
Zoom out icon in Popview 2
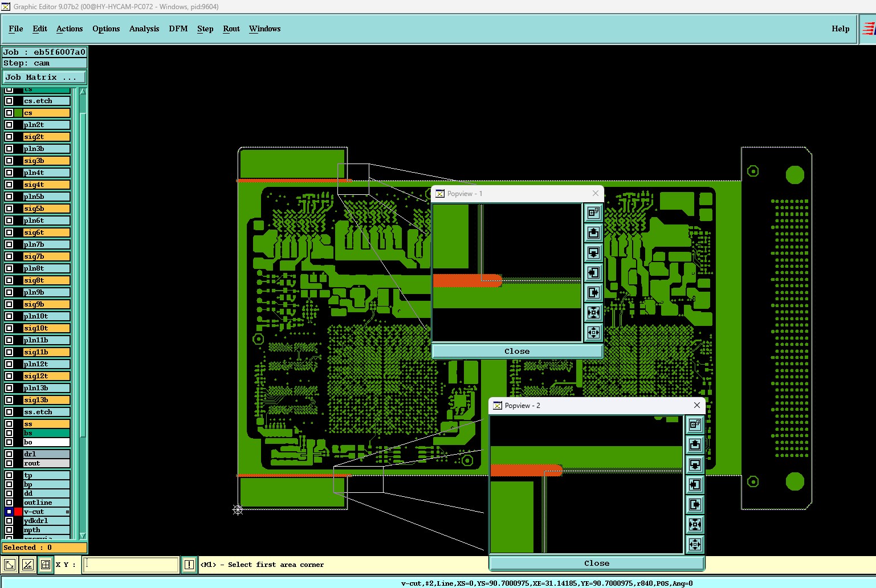coord(695,544)
